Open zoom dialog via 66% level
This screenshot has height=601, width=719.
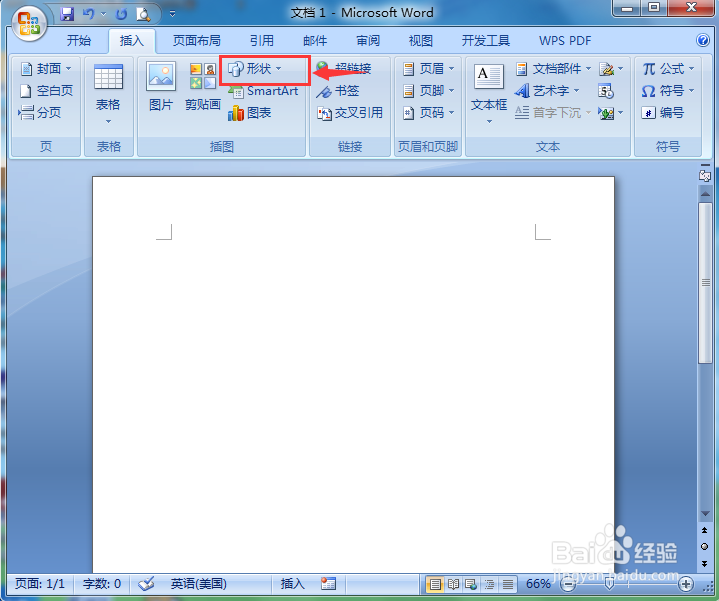click(x=538, y=584)
